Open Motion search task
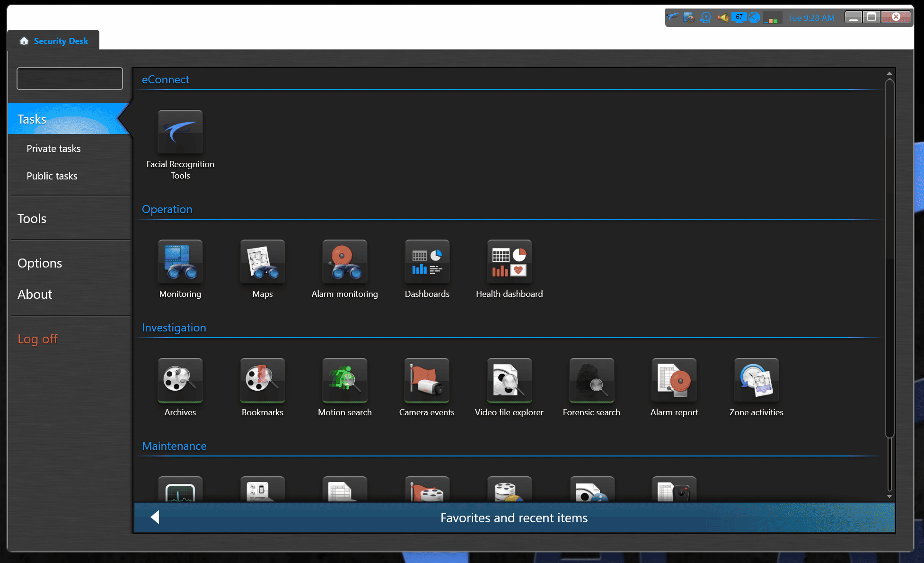Viewport: 924px width, 563px height. pos(345,380)
